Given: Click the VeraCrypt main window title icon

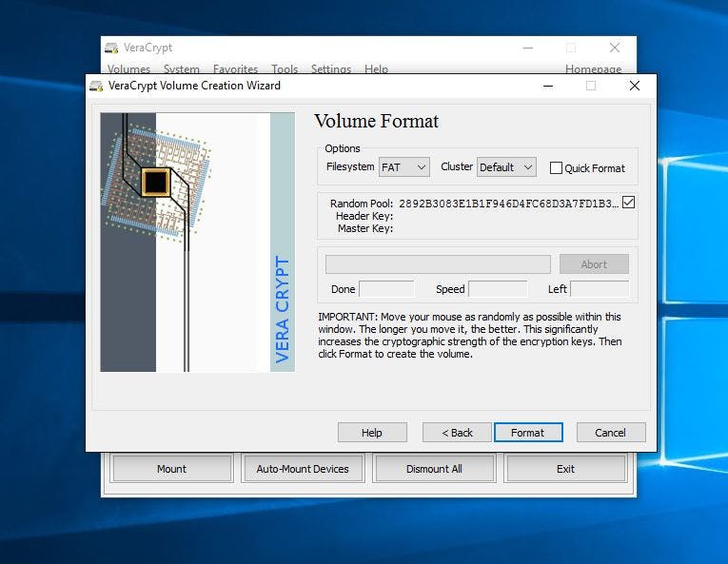Looking at the screenshot, I should pos(111,48).
